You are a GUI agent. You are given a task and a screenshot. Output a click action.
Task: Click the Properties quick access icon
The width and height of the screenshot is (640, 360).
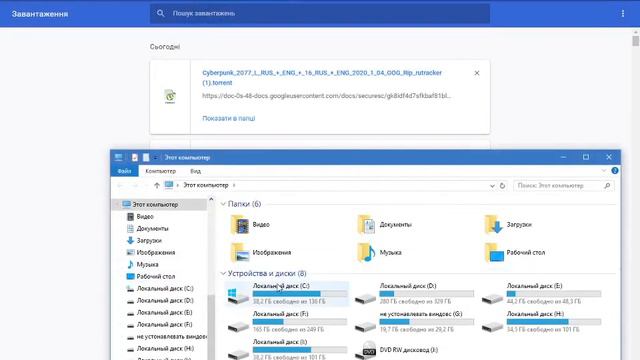[x=135, y=157]
